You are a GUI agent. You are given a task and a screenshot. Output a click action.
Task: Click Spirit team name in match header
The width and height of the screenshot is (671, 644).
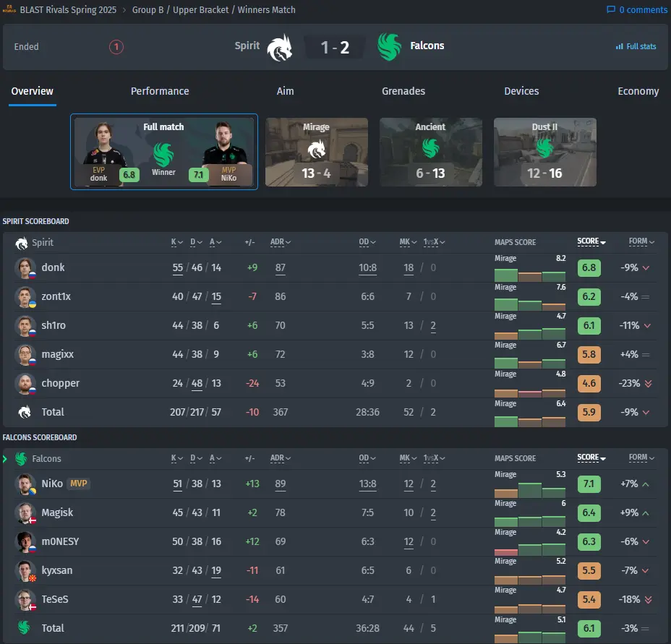pyautogui.click(x=247, y=46)
